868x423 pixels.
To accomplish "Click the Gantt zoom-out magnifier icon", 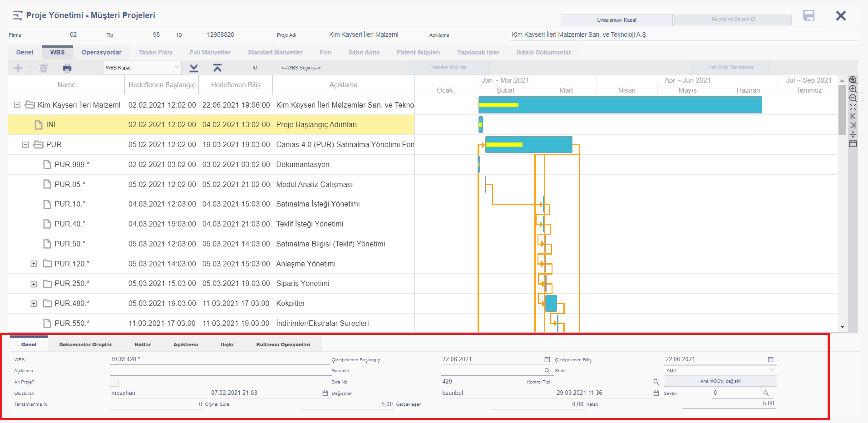I will [853, 98].
